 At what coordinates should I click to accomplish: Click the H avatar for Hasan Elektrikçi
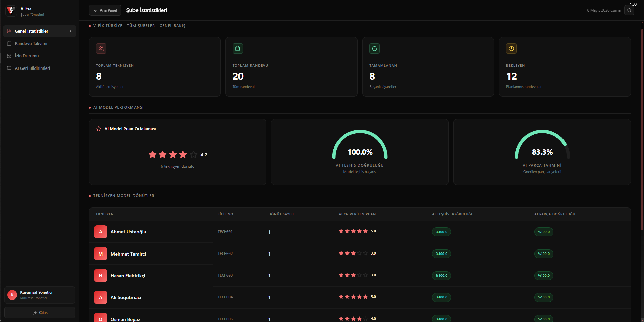101,276
